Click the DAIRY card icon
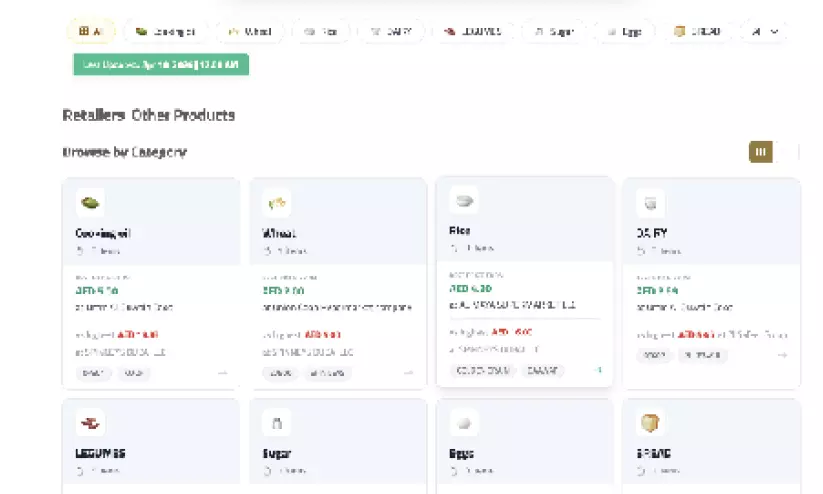The image size is (823, 494). (x=650, y=203)
